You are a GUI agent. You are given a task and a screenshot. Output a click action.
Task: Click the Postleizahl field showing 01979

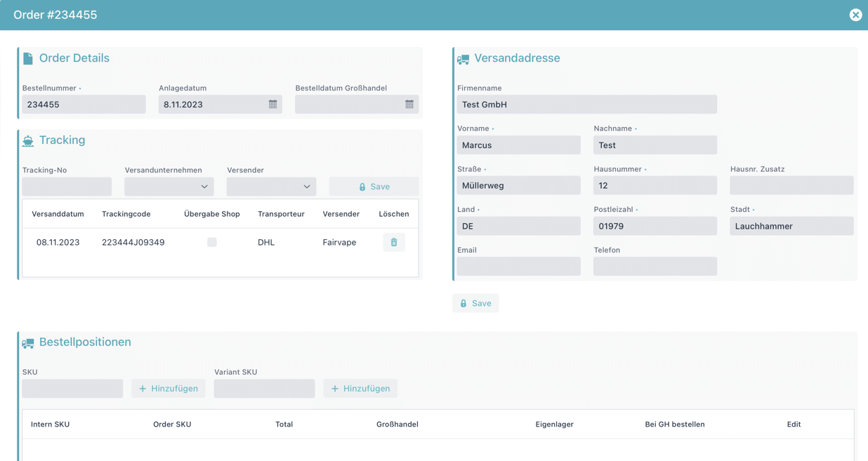tap(655, 226)
